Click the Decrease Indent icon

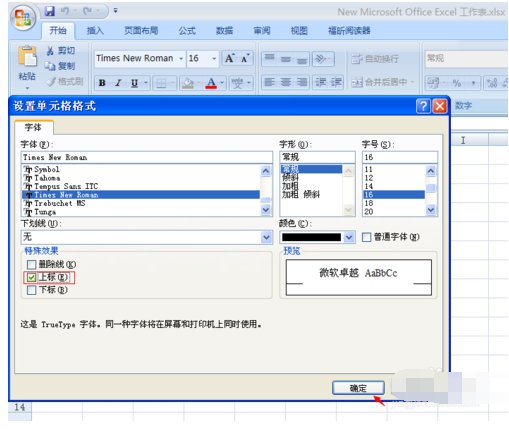coord(321,82)
